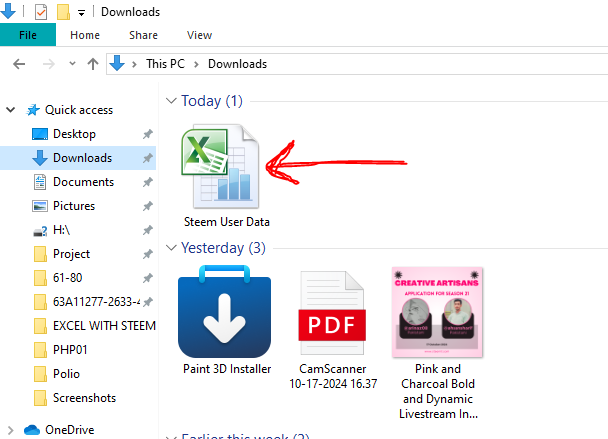The height and width of the screenshot is (439, 608).
Task: Click the pin icon next to Pictures
Action: coord(148,206)
